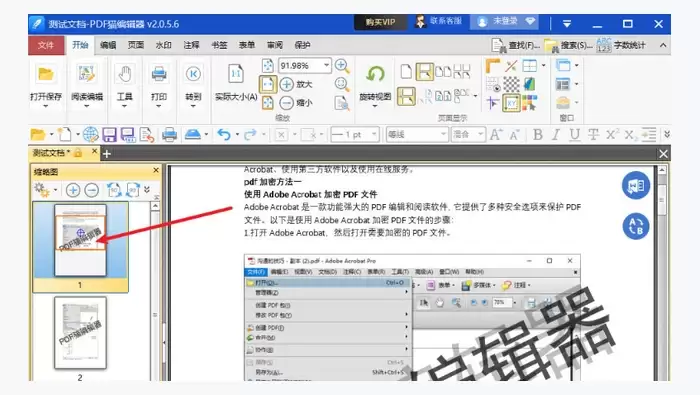Click the purple save icon

tap(109, 134)
